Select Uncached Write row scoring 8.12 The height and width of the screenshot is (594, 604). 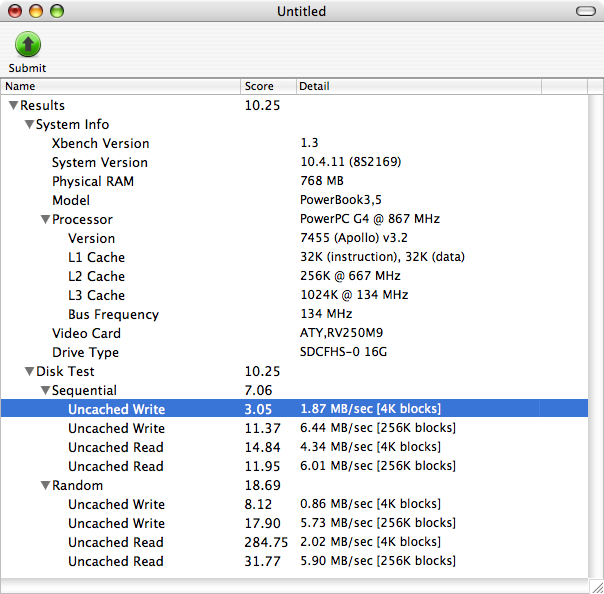[x=294, y=504]
